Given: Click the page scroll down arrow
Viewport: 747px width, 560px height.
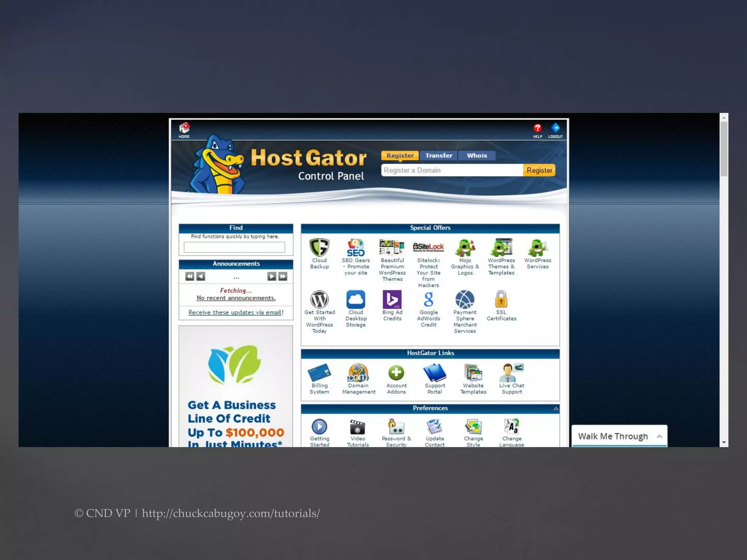Looking at the screenshot, I should pyautogui.click(x=724, y=443).
